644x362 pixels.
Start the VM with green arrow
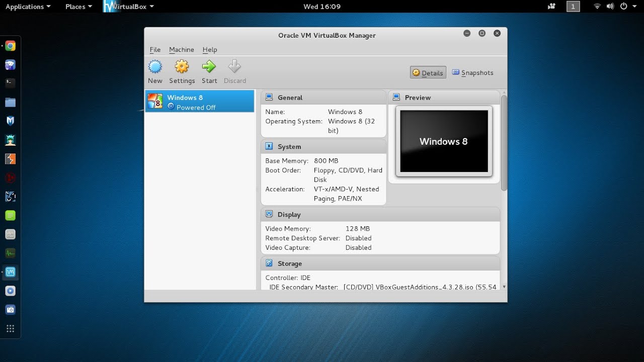(x=209, y=66)
